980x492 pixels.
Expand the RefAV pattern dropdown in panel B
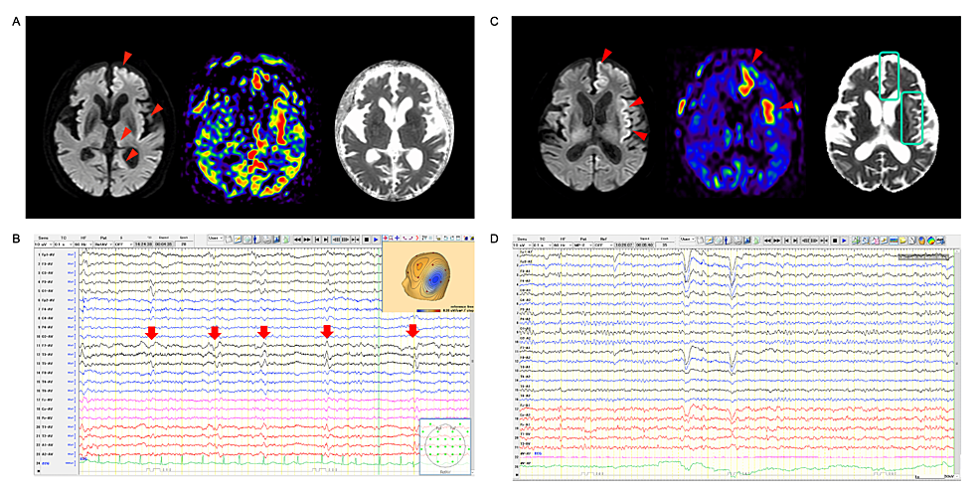(103, 244)
